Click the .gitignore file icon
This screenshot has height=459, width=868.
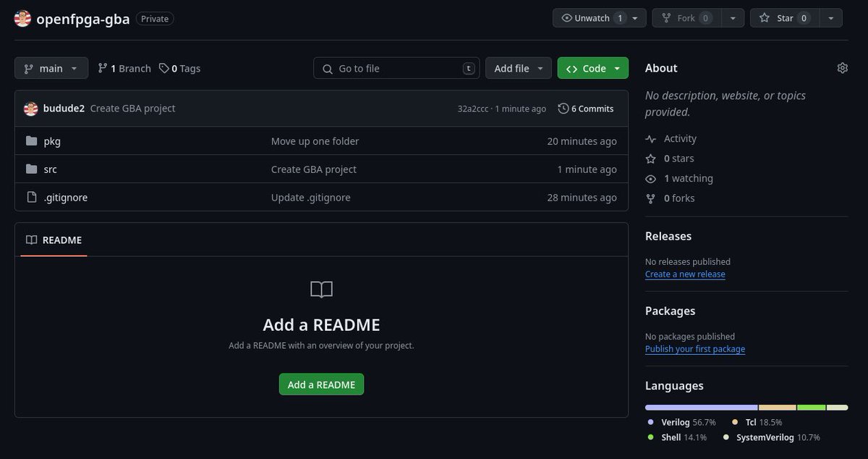tap(31, 197)
